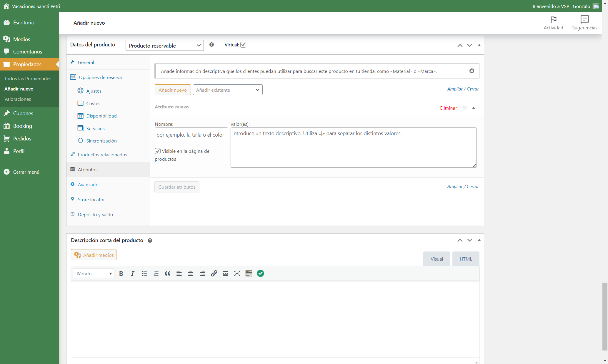Click the attribute Nombre input field
This screenshot has width=608, height=364.
click(x=191, y=135)
